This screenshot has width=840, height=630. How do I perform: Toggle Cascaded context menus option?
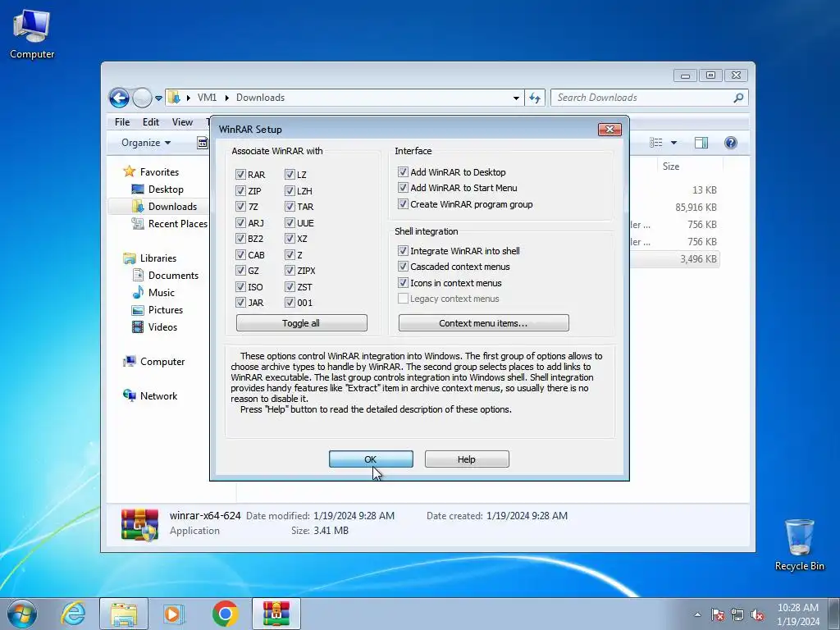pos(403,267)
